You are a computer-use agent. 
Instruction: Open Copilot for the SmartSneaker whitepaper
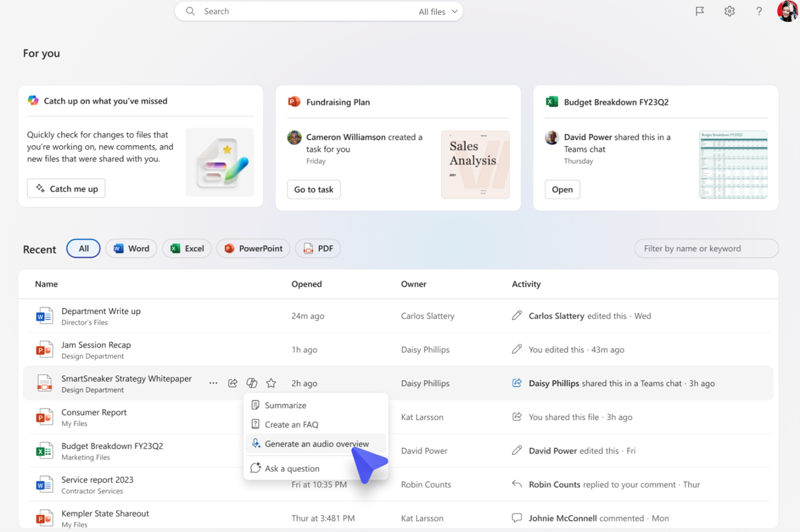tap(252, 382)
